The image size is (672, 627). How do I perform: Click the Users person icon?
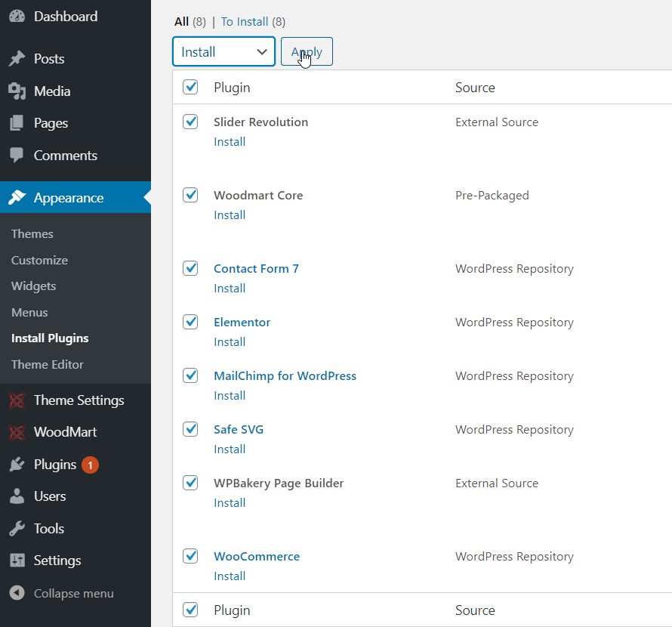pyautogui.click(x=17, y=496)
